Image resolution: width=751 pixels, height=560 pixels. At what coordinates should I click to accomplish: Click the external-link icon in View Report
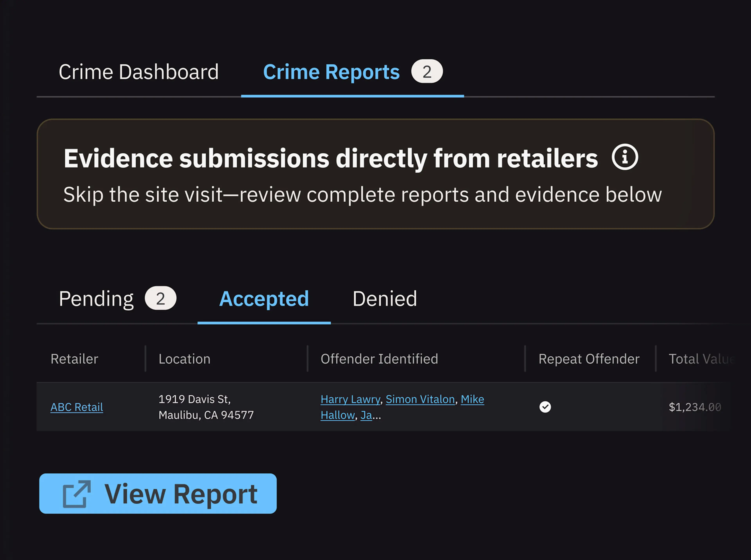pyautogui.click(x=77, y=494)
